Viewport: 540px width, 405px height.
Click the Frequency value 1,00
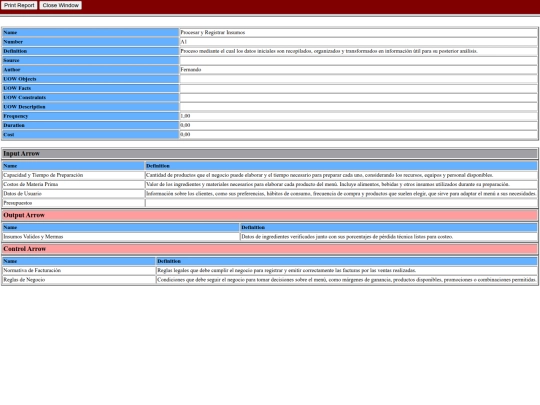[x=185, y=116]
